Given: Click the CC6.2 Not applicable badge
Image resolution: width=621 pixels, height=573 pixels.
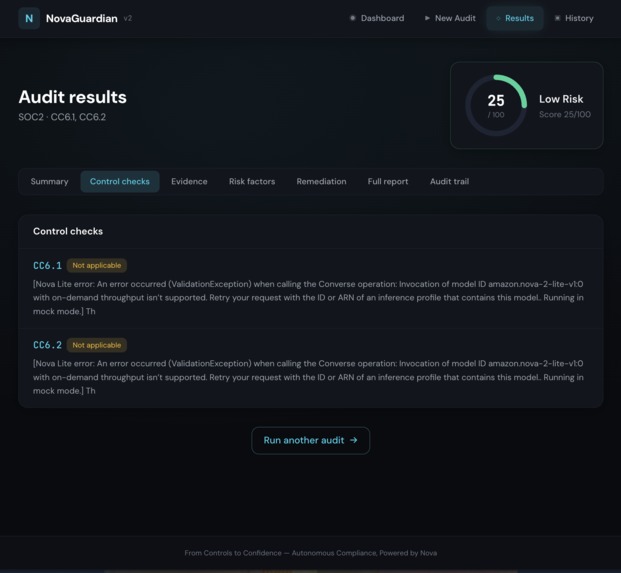Looking at the screenshot, I should click(97, 345).
